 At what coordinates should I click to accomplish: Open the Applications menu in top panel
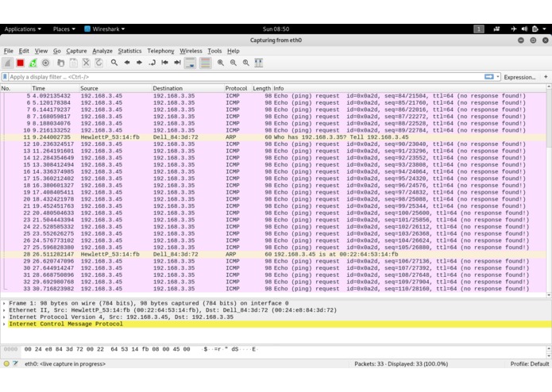pyautogui.click(x=23, y=29)
